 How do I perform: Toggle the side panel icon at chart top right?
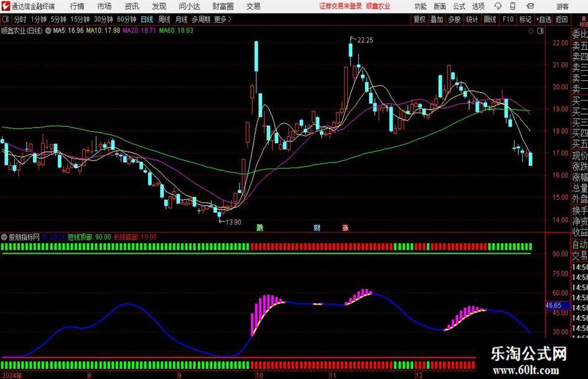540,31
